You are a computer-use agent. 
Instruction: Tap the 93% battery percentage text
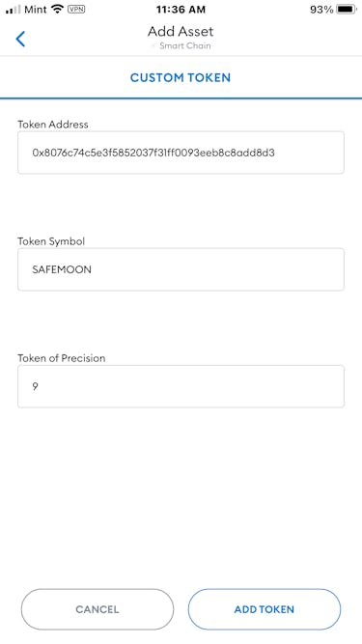[x=321, y=10]
